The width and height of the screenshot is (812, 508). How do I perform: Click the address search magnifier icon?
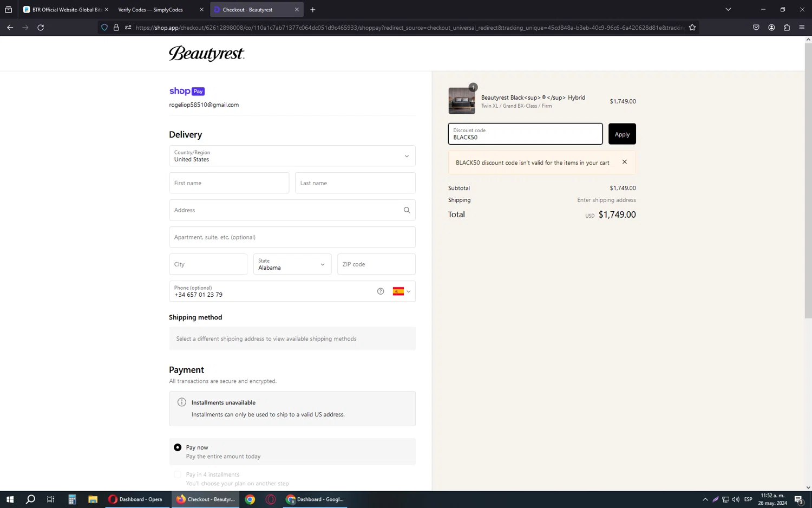click(x=407, y=210)
